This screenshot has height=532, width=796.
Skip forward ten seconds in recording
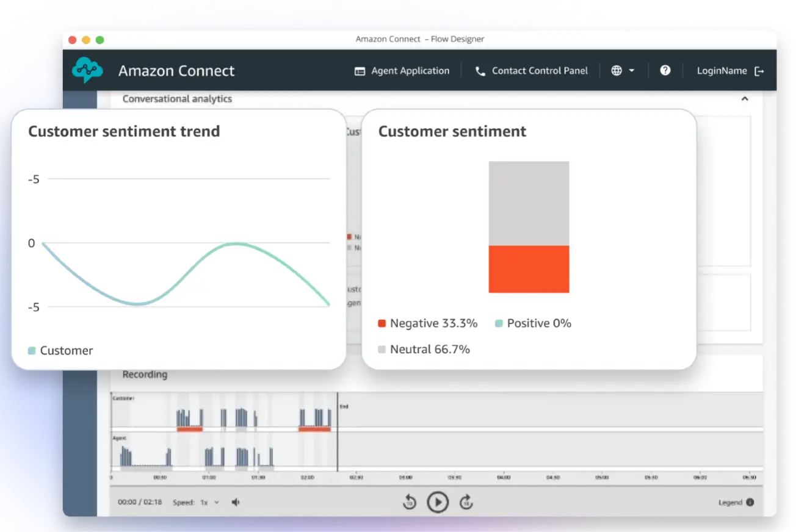pos(466,502)
